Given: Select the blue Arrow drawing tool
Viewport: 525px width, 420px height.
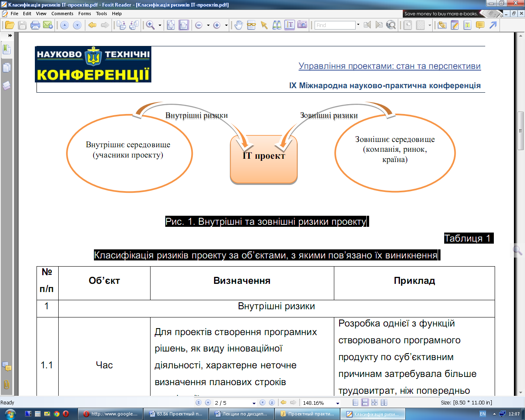Looking at the screenshot, I should (493, 25).
